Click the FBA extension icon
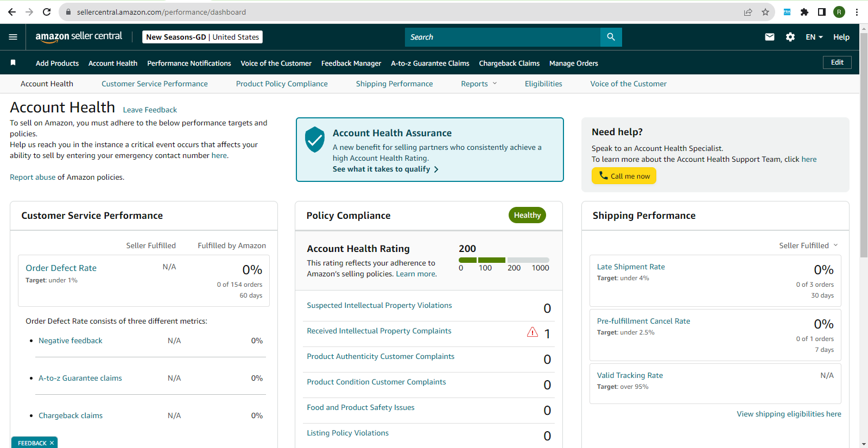 787,12
